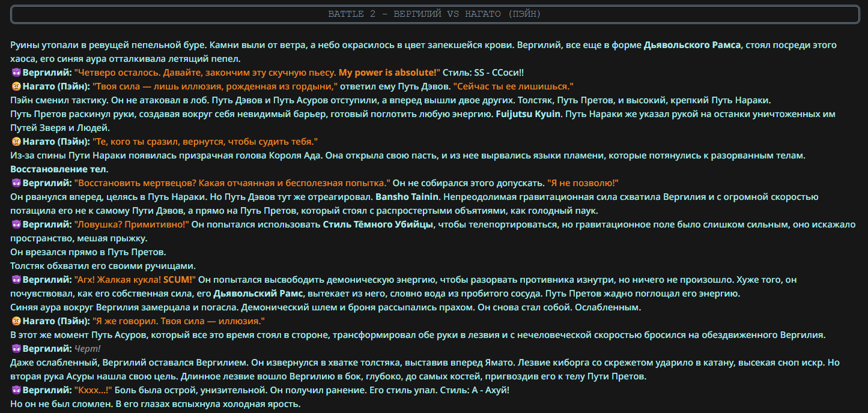Image resolution: width=868 pixels, height=413 pixels.
Task: Click the bold orange phrase "My power is absolute!"
Action: 389,73
